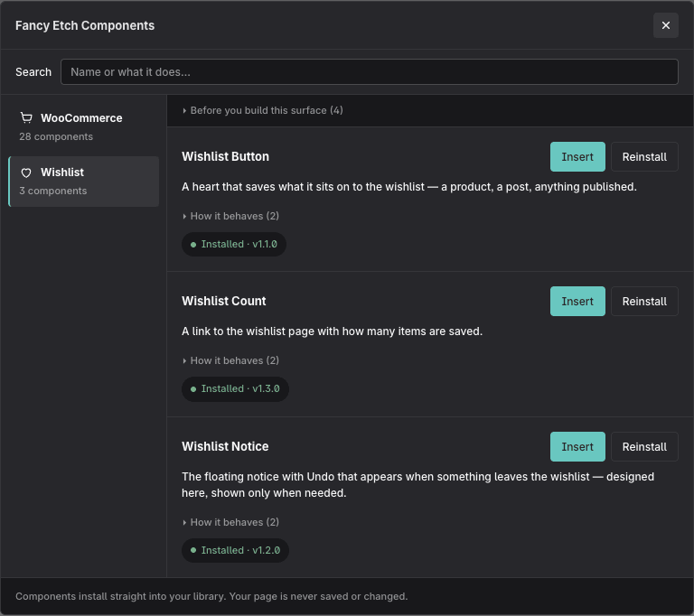This screenshot has height=616, width=694.
Task: Click the Wishlist Count heading
Action: [x=224, y=301]
